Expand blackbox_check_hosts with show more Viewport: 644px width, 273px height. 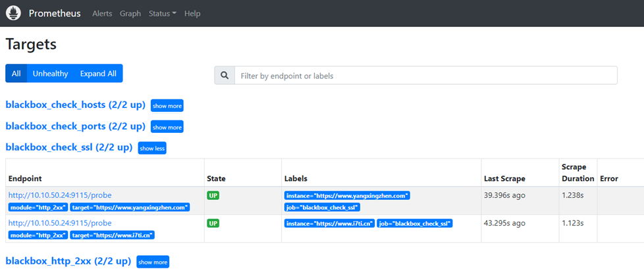[x=167, y=105]
